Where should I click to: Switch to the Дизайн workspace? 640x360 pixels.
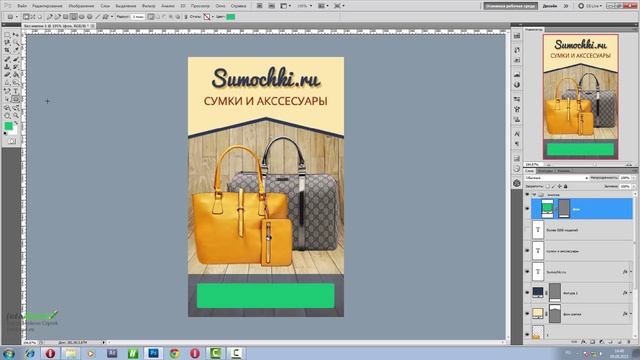550,6
